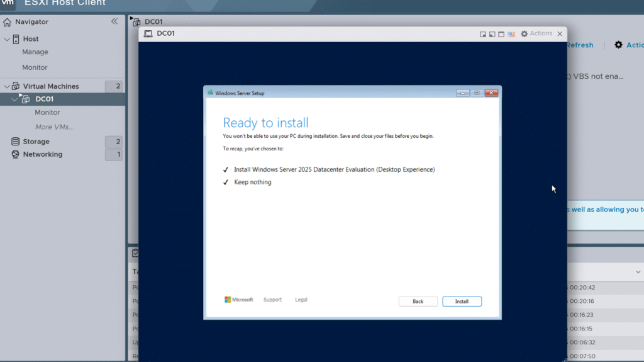Select More VMs... in navigator
The width and height of the screenshot is (644, 362).
(x=55, y=127)
